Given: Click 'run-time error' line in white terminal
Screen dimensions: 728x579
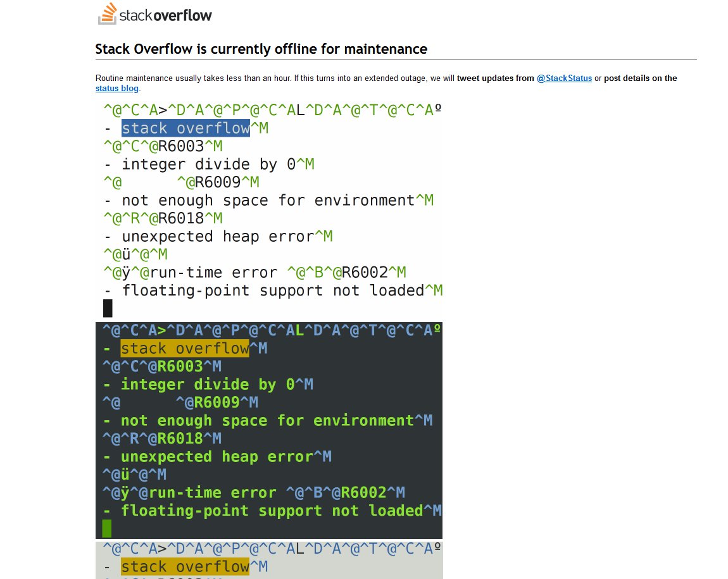Looking at the screenshot, I should click(255, 273).
